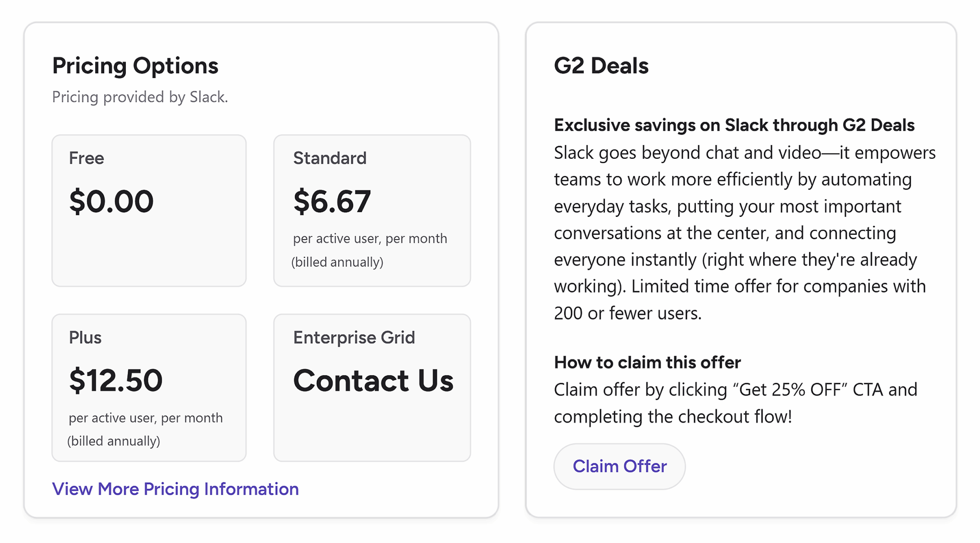Click How to claim this offer heading
Image resolution: width=980 pixels, height=543 pixels.
click(647, 362)
